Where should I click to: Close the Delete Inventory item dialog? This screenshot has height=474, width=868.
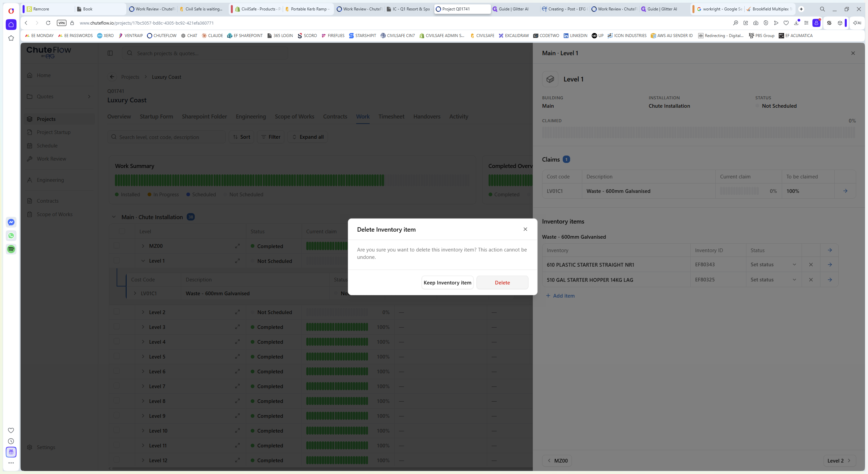click(525, 229)
